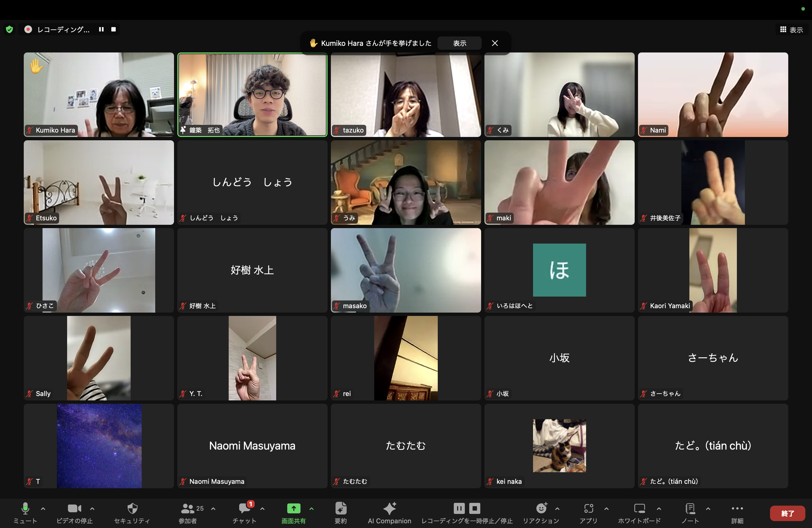Open the View (表示) layout menu

click(x=792, y=30)
